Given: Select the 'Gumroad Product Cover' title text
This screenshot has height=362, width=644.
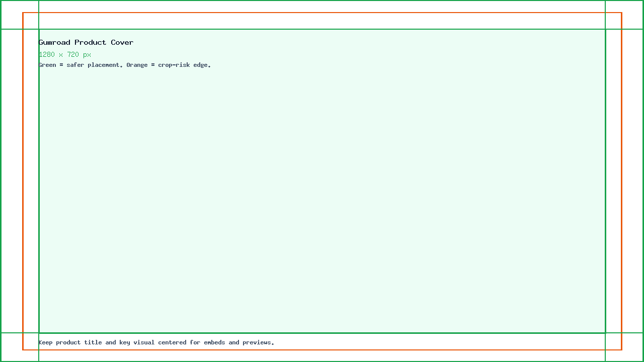Looking at the screenshot, I should click(x=86, y=43).
